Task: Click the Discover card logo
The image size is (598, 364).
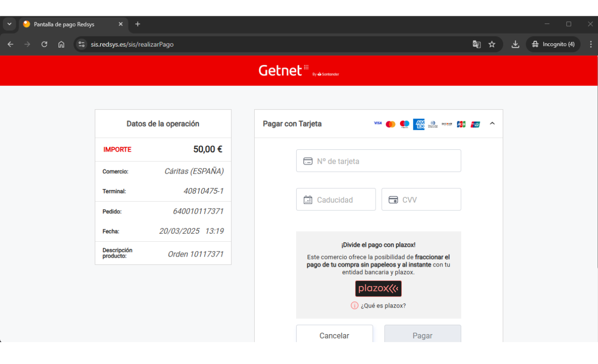Action: [x=447, y=124]
